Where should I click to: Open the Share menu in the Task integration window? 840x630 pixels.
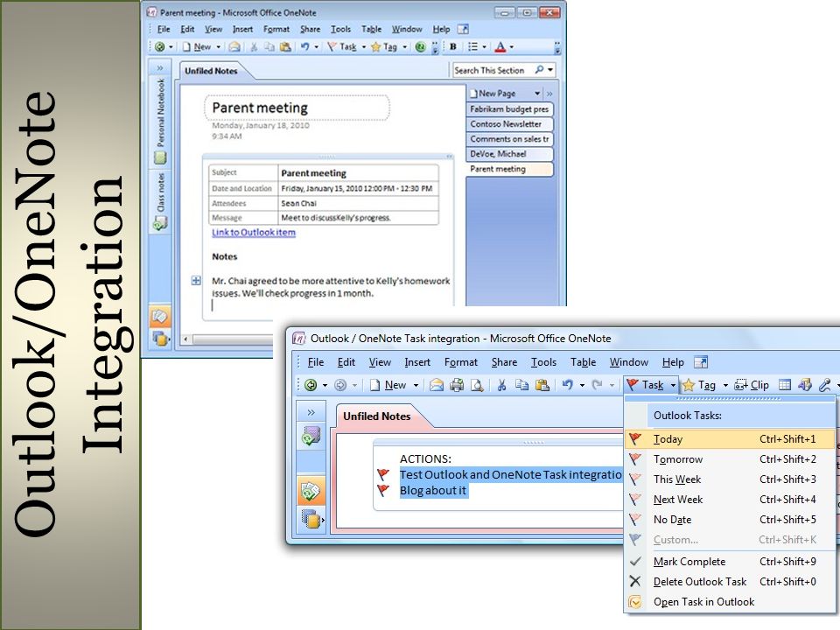504,362
